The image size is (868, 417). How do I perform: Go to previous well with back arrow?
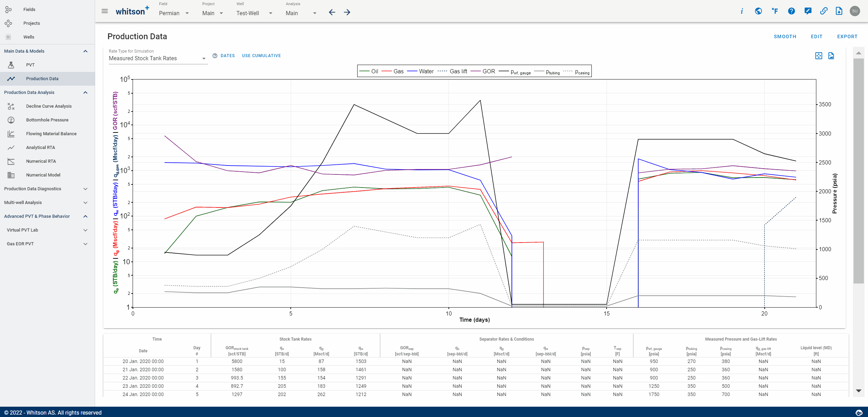332,12
